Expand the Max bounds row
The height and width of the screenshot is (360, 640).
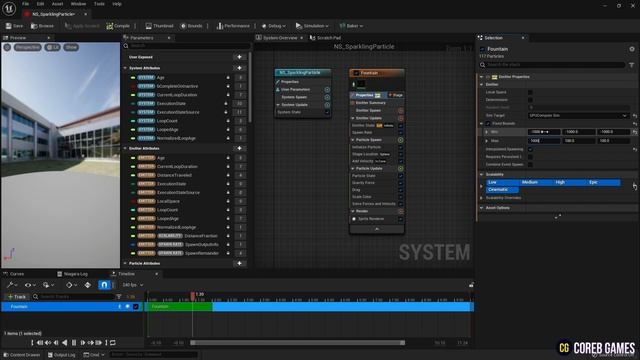click(487, 141)
